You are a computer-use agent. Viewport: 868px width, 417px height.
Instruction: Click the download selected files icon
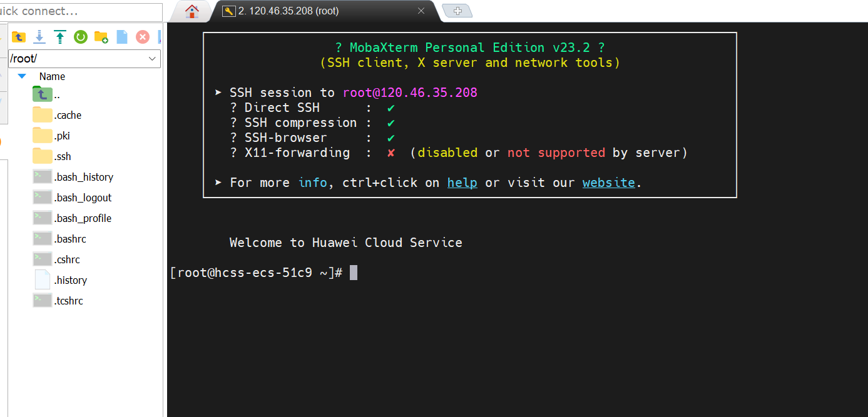coord(39,38)
